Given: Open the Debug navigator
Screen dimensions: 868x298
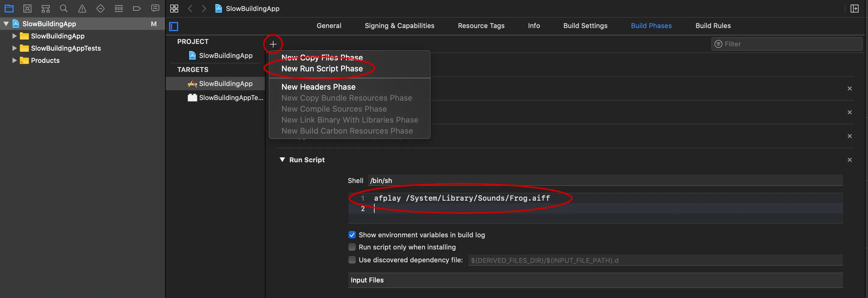Looking at the screenshot, I should point(118,9).
